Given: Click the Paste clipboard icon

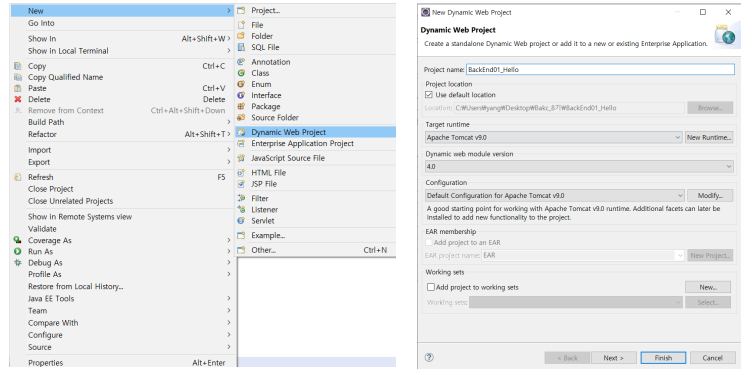Looking at the screenshot, I should tap(18, 88).
